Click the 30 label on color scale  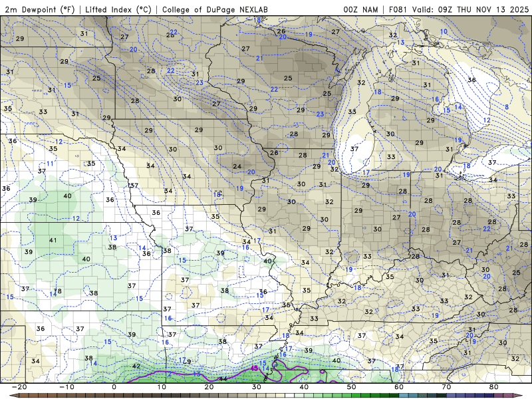coord(257,387)
